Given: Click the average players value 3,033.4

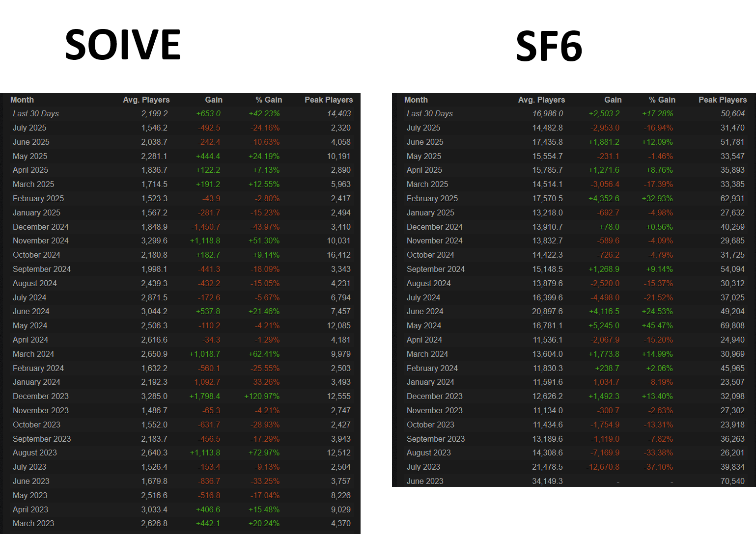Looking at the screenshot, I should point(154,509).
